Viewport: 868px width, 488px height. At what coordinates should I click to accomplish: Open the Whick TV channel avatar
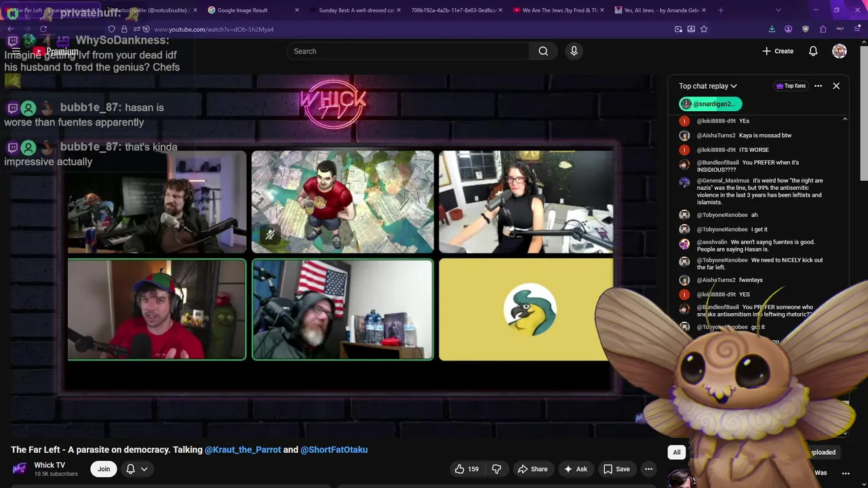point(20,469)
